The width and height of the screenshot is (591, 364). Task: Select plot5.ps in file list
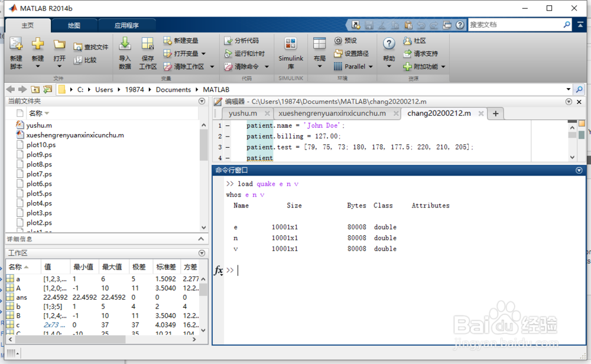39,193
